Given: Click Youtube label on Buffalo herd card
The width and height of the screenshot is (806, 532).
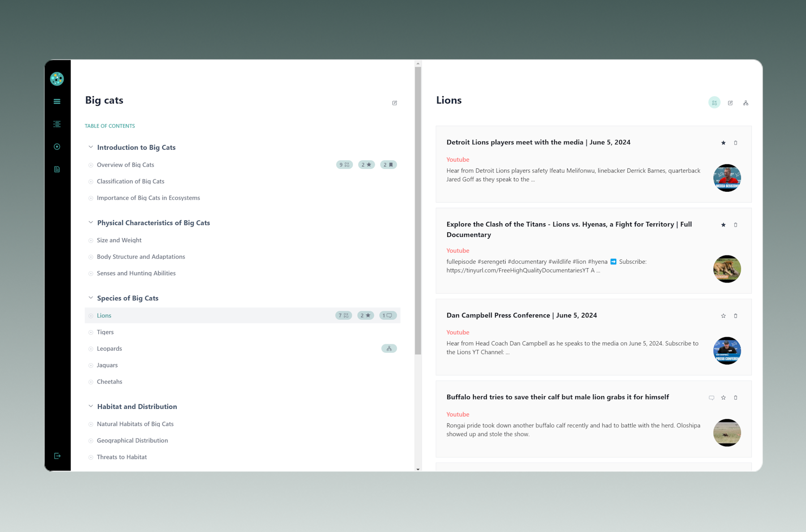Looking at the screenshot, I should click(x=458, y=414).
